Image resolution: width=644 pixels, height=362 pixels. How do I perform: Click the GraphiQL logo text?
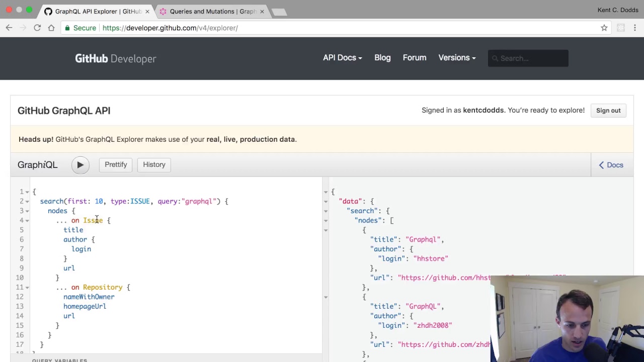click(38, 165)
